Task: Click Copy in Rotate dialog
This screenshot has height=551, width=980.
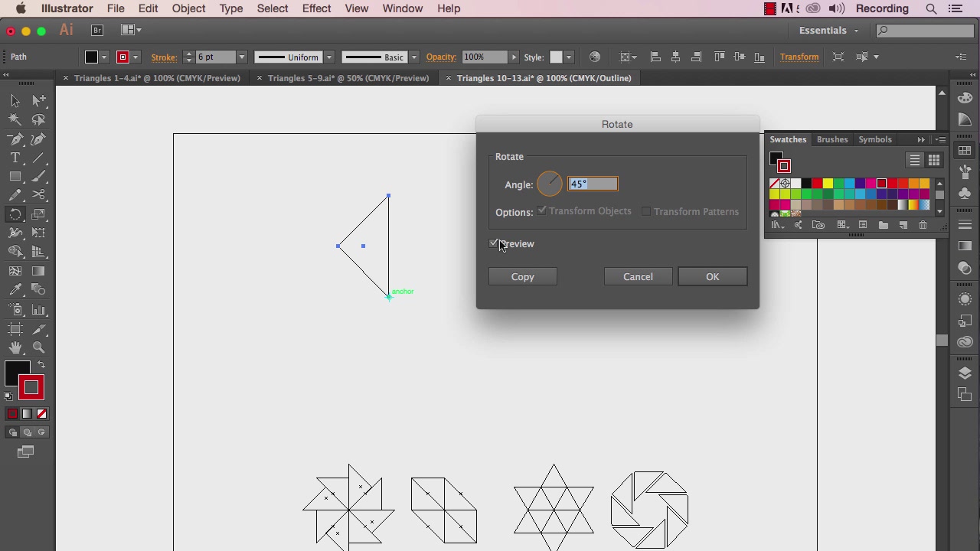Action: click(x=523, y=277)
